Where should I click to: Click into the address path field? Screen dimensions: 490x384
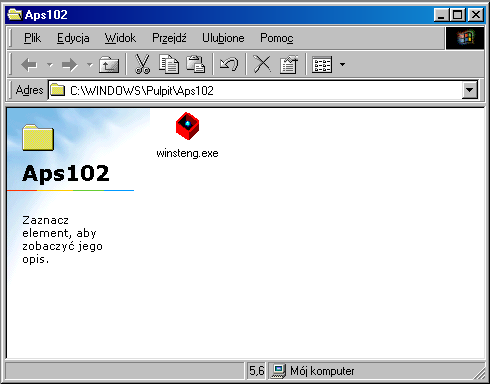(x=255, y=90)
